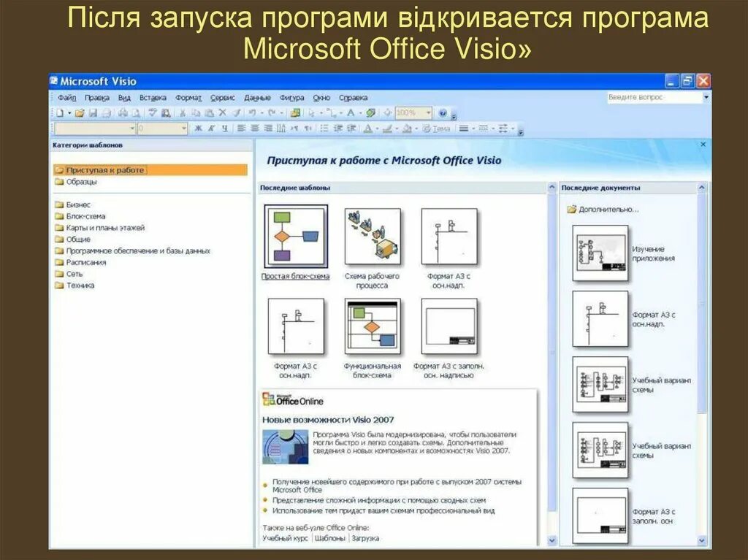The height and width of the screenshot is (560, 748).
Task: Click the Delete X icon
Action: pos(222,113)
